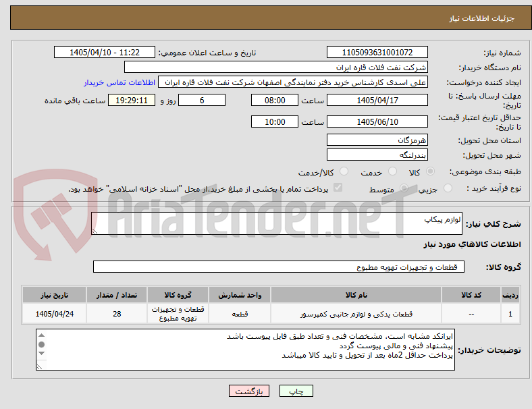This screenshot has height=409, width=532.
Task: Click the general description box لوازم پیکاپ
Action: click(x=277, y=223)
